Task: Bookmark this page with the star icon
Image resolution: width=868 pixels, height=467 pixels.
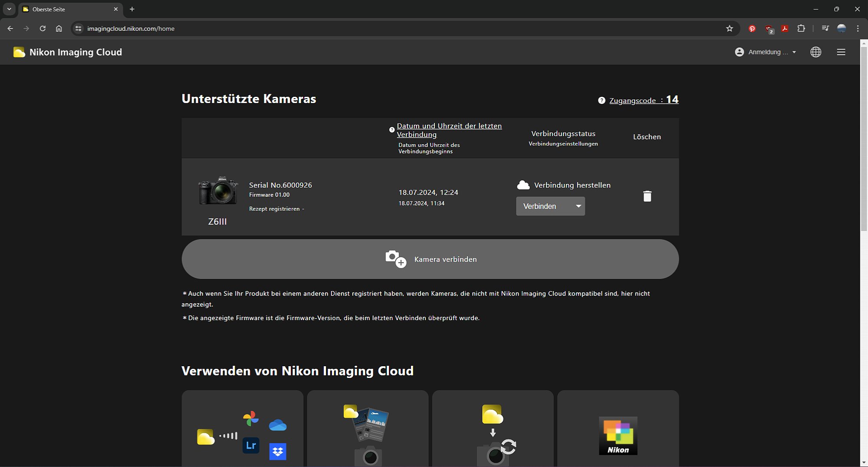Action: [729, 29]
